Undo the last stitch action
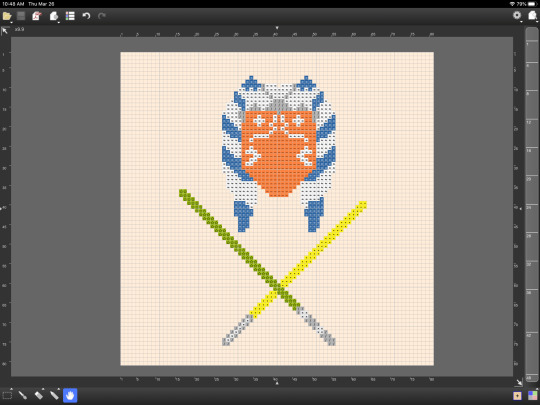Screen dimensions: 540x405 coord(86,16)
